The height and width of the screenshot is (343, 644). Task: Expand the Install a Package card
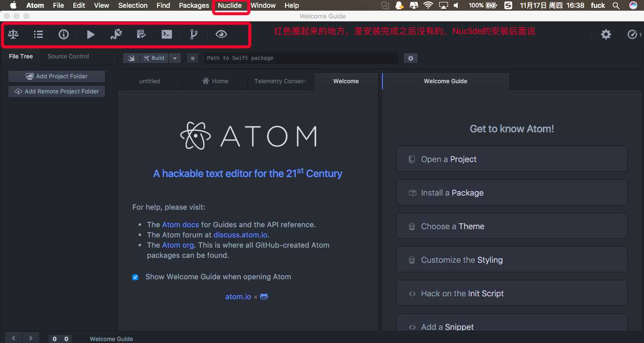click(512, 193)
